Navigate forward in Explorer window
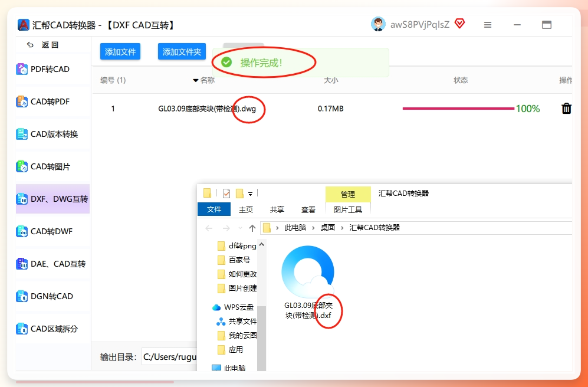Image resolution: width=588 pixels, height=387 pixels. click(x=226, y=228)
